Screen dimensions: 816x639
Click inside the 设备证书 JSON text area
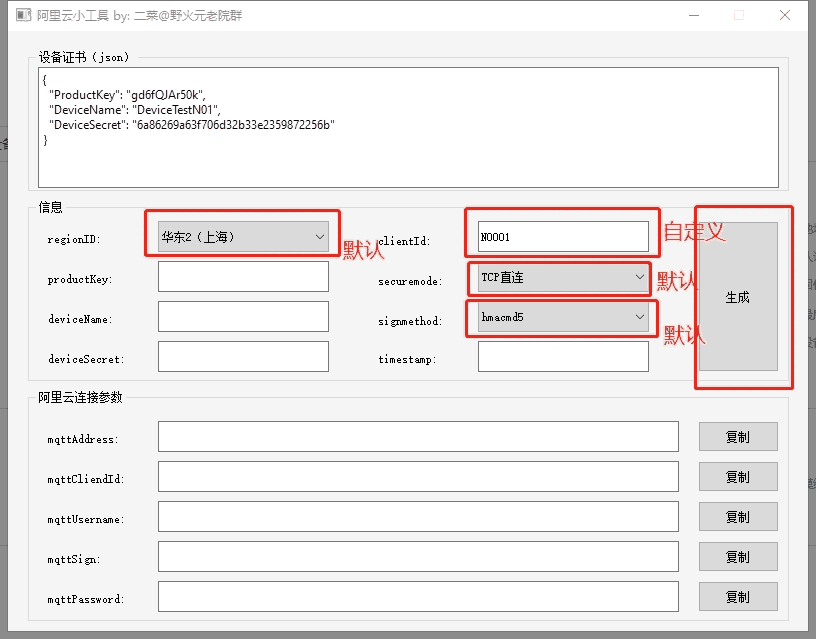pos(408,127)
